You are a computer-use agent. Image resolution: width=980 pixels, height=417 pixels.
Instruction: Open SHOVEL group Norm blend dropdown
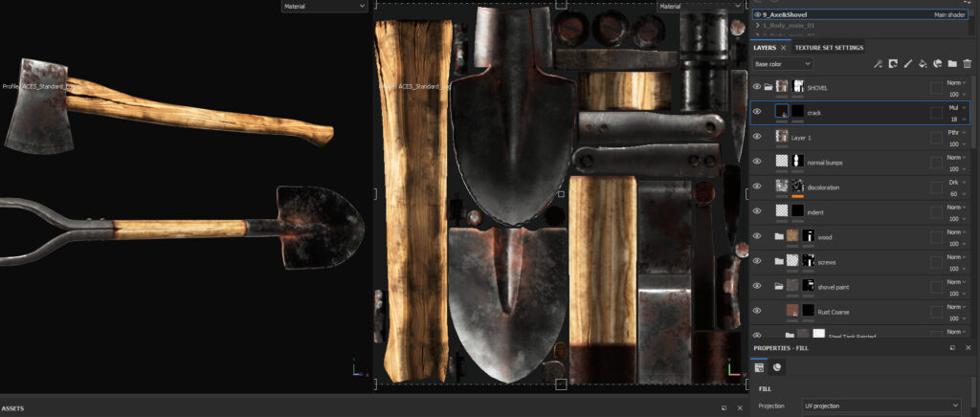point(956,82)
